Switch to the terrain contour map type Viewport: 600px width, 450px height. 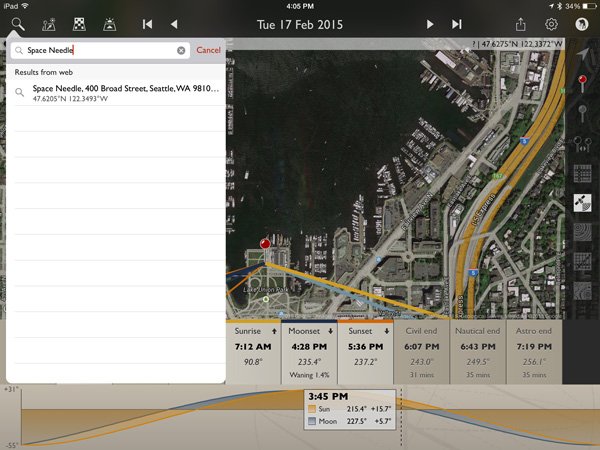pos(582,232)
